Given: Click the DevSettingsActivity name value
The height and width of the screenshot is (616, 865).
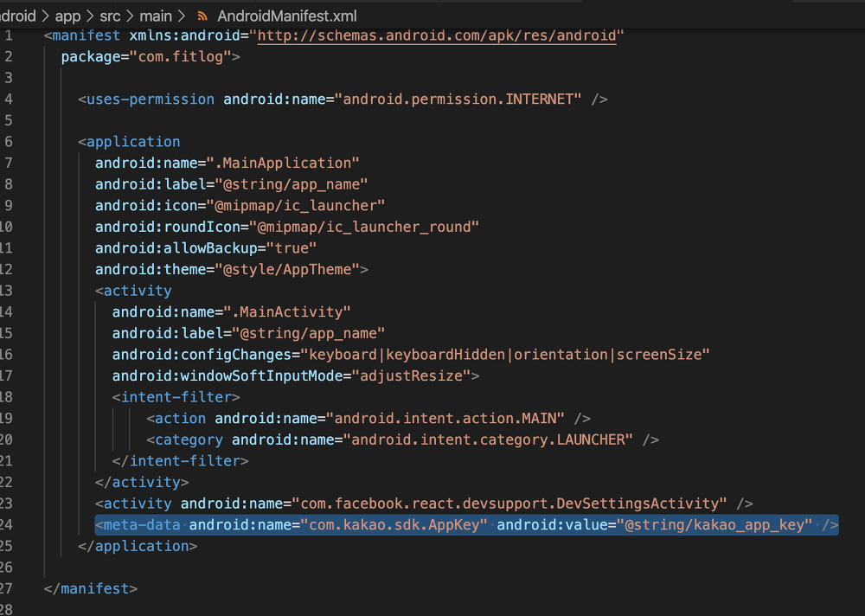Looking at the screenshot, I should (x=509, y=504).
